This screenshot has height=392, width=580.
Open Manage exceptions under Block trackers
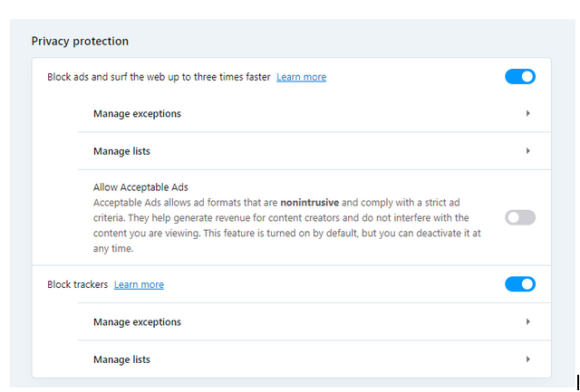click(x=314, y=321)
